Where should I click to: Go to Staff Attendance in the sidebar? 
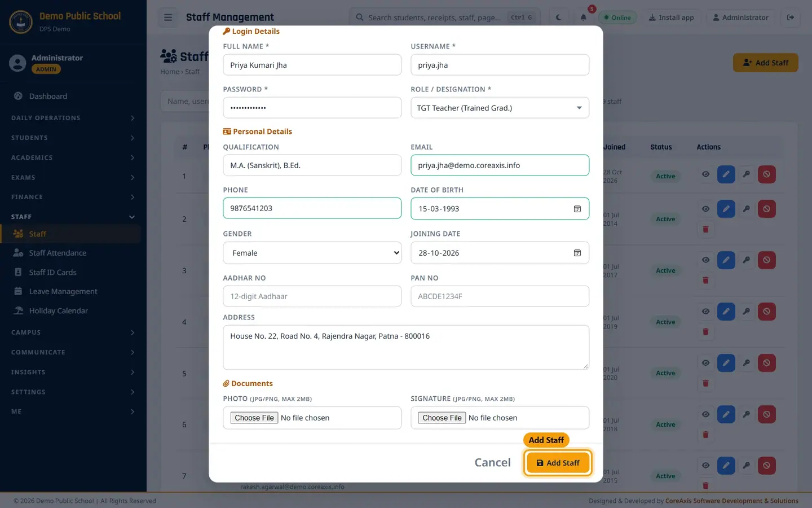[71, 253]
